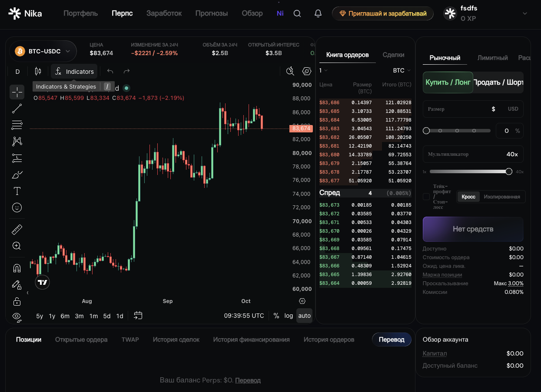The height and width of the screenshot is (392, 541).
Task: Open Портфель in navigation
Action: pos(81,13)
